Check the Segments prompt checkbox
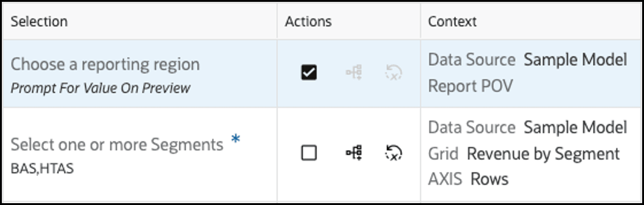644x205 pixels. 309,152
